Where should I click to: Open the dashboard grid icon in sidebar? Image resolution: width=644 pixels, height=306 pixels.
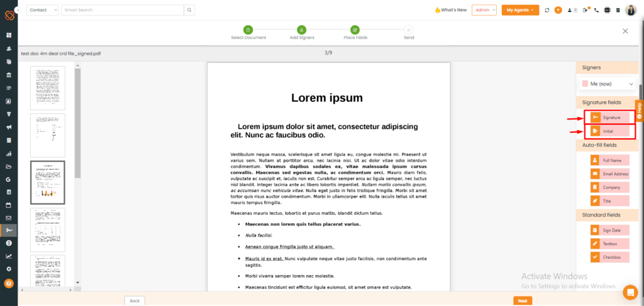9,35
